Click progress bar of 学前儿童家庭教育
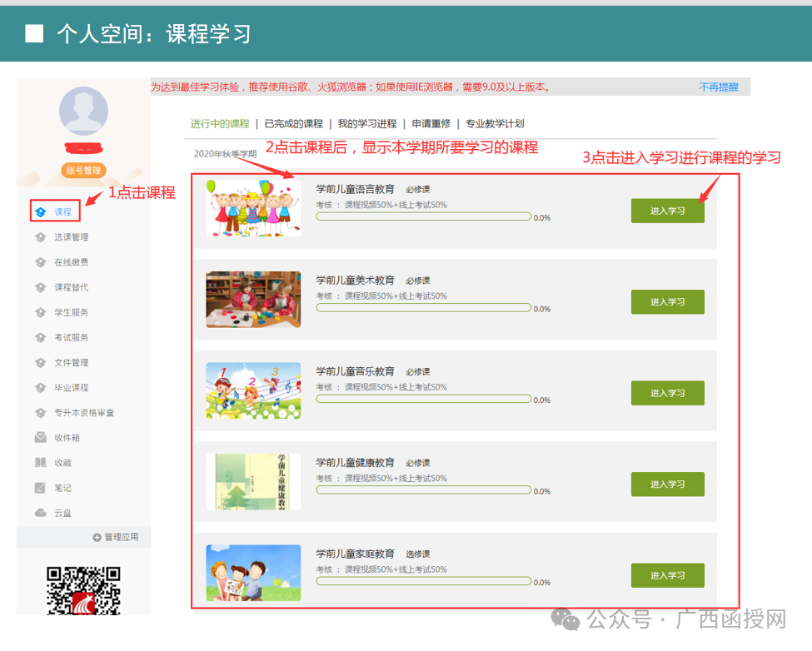812x651 pixels. pyautogui.click(x=424, y=581)
